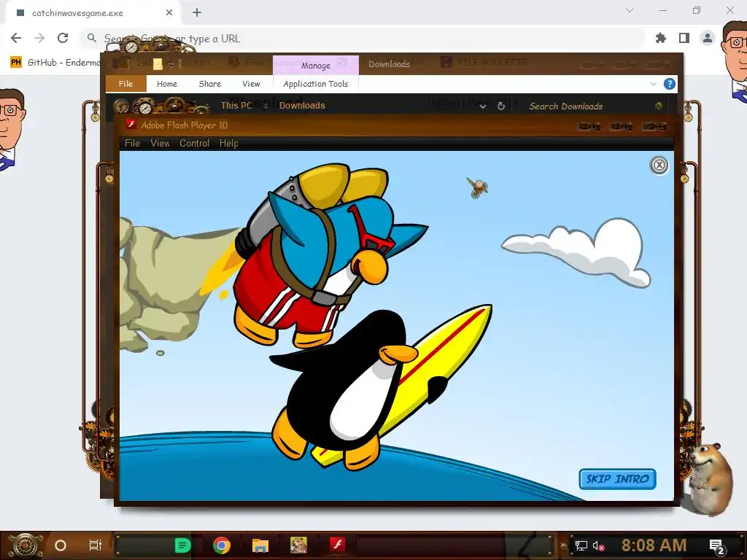Click Downloads in the Explorer address path

coord(302,106)
